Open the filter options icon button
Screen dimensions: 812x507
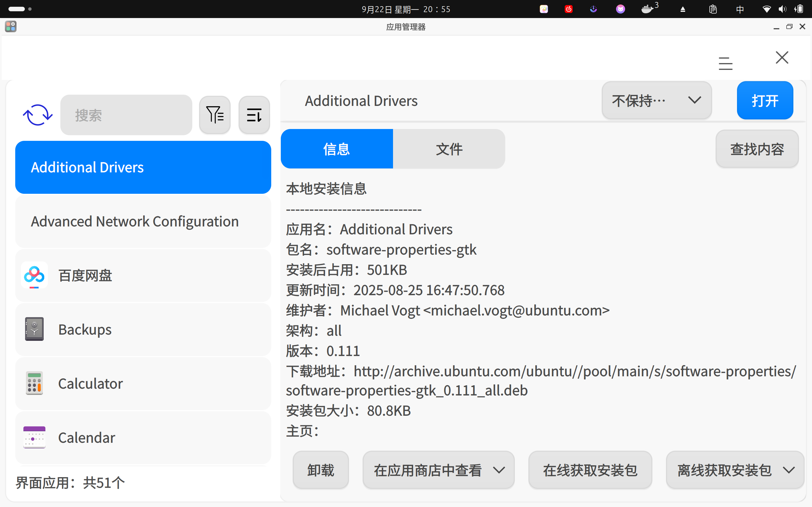click(215, 115)
